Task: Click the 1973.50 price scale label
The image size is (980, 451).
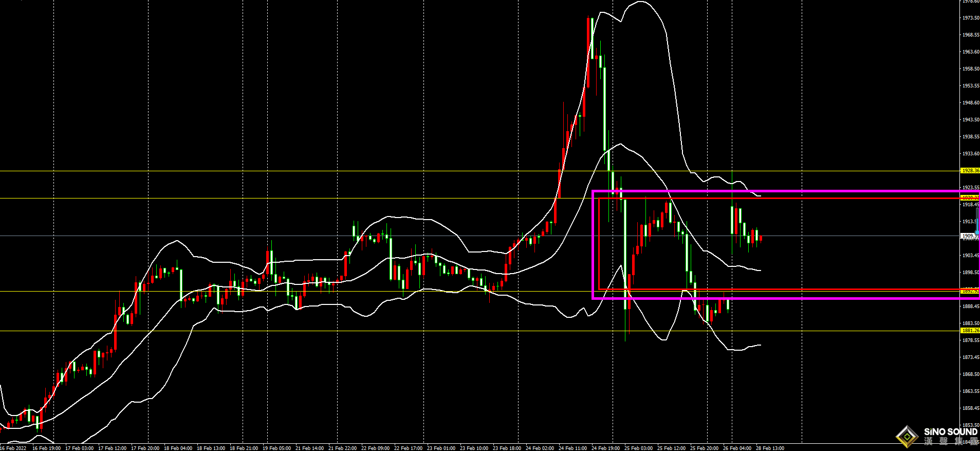Action: (970, 18)
